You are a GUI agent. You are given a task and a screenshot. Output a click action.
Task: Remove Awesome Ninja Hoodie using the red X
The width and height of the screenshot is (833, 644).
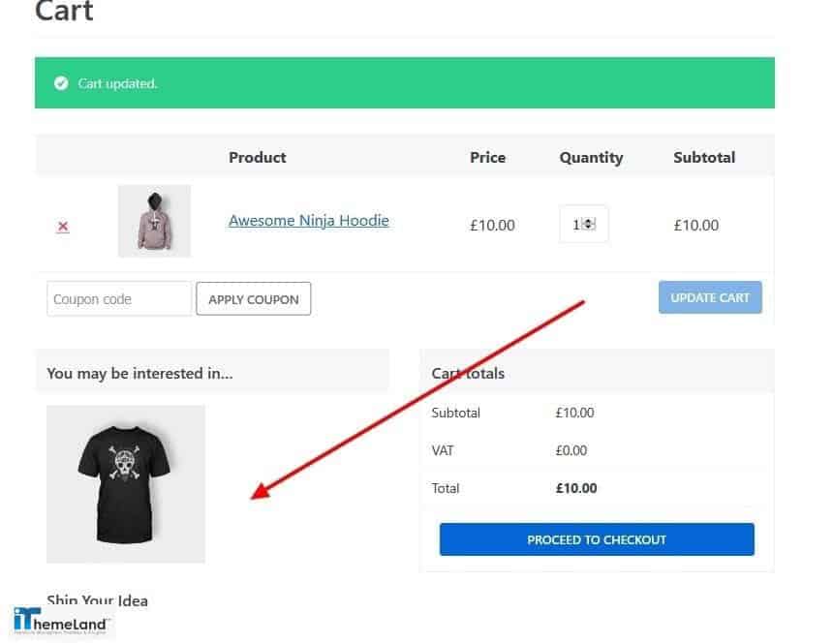(x=62, y=225)
